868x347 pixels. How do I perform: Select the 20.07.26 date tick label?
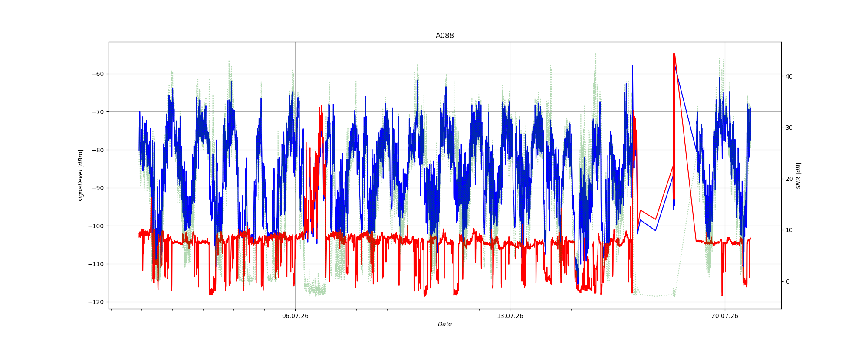(724, 316)
